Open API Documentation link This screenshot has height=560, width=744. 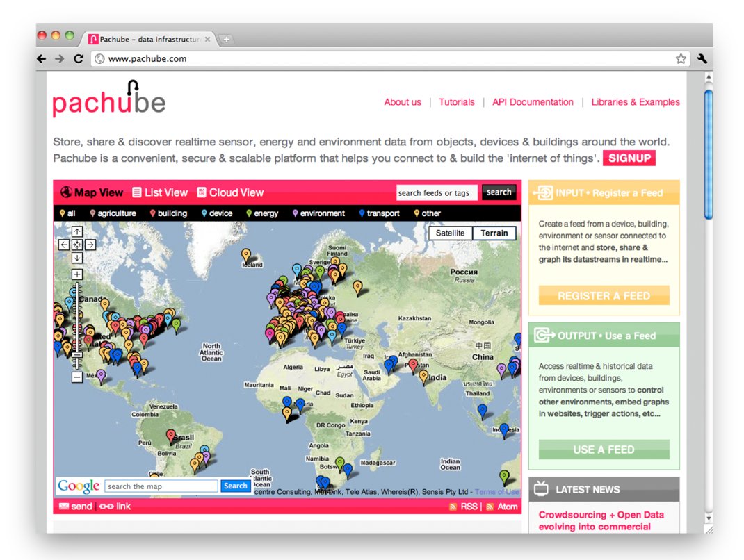533,102
